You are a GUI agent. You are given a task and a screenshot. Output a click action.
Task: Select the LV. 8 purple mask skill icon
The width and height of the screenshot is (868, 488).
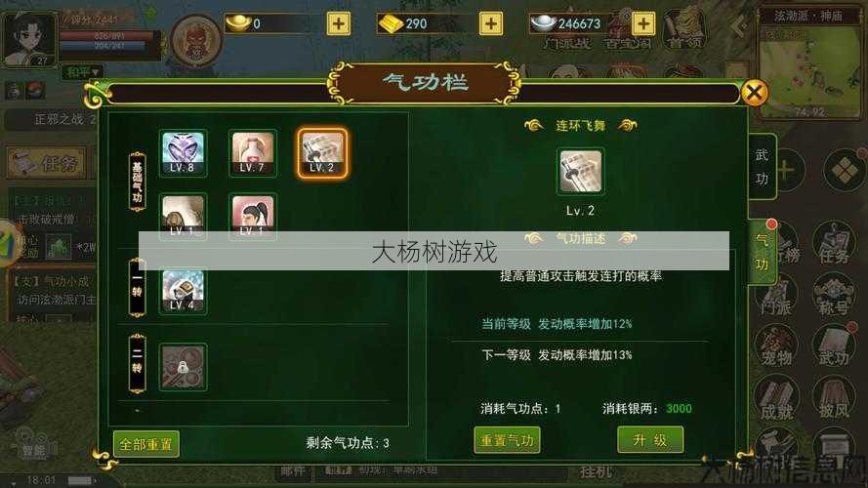[x=184, y=153]
